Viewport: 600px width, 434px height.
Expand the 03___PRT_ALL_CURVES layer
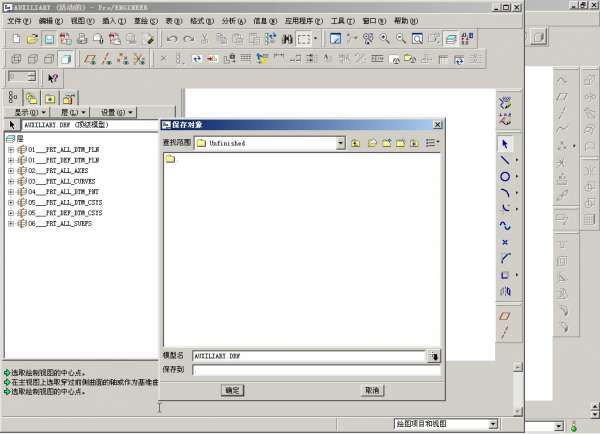click(11, 181)
